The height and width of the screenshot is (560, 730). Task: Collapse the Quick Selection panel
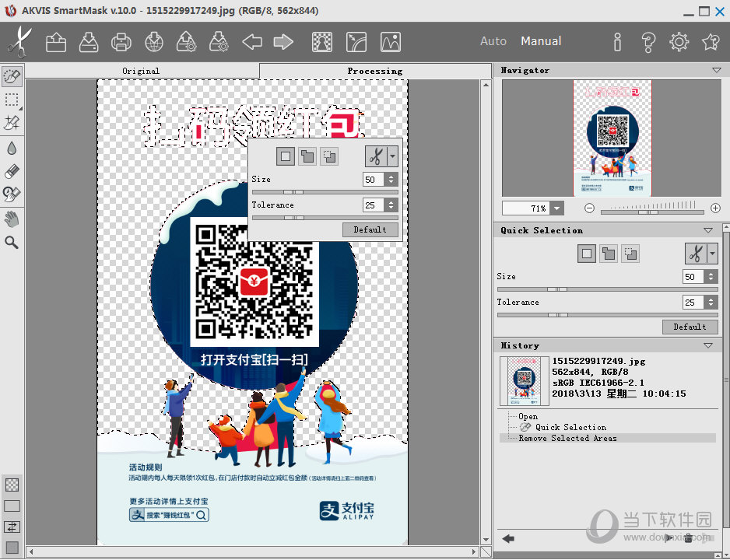[x=708, y=230]
